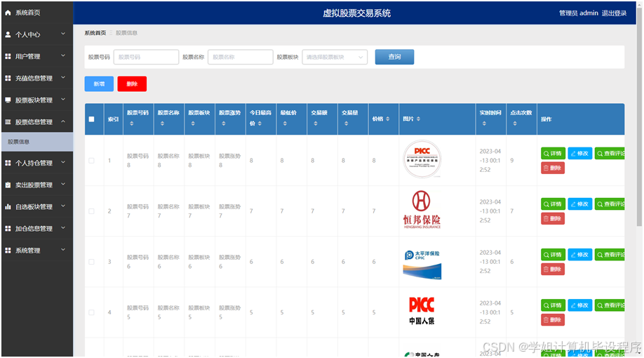Click the bar chart icon beside 自选板块管理
Image resolution: width=644 pixels, height=358 pixels.
coord(8,207)
